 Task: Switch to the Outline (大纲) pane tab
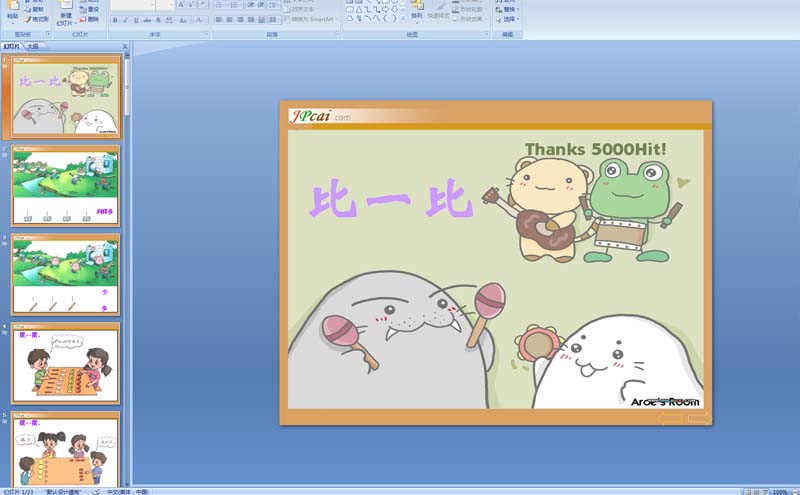33,46
